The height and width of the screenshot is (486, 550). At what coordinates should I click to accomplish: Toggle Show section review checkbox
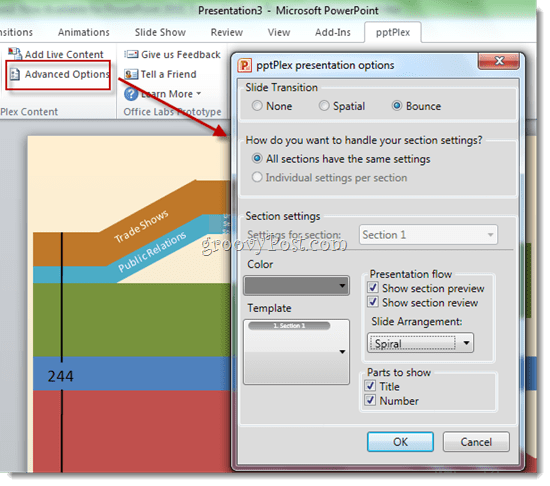[x=373, y=302]
